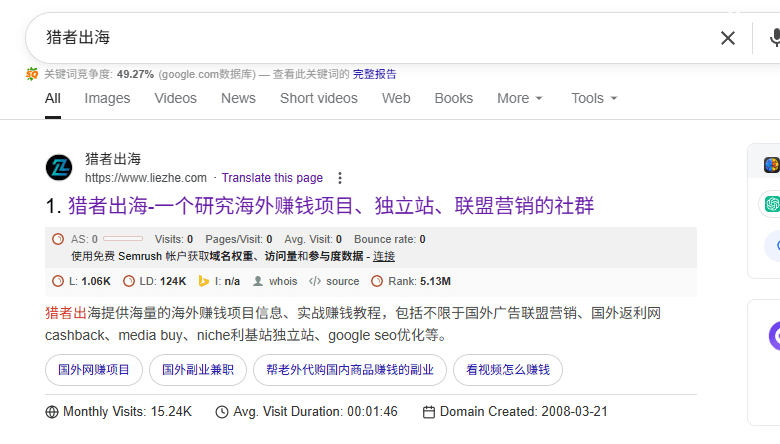Click the purple circular icon on right edge

point(775,336)
